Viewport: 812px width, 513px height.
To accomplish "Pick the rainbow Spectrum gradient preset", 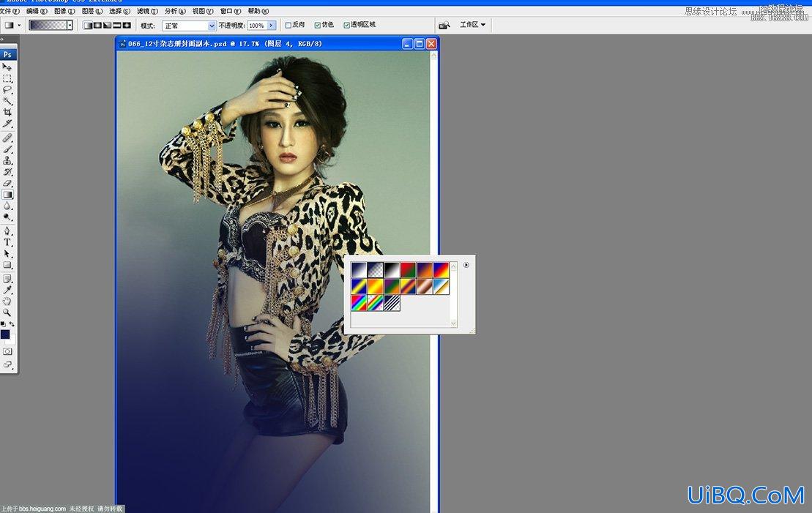I will pos(358,303).
